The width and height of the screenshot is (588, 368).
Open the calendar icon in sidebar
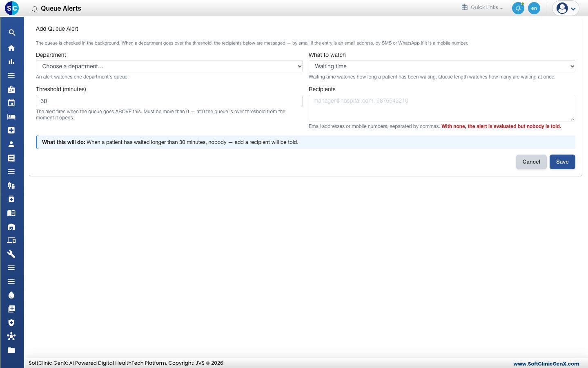[x=11, y=103]
